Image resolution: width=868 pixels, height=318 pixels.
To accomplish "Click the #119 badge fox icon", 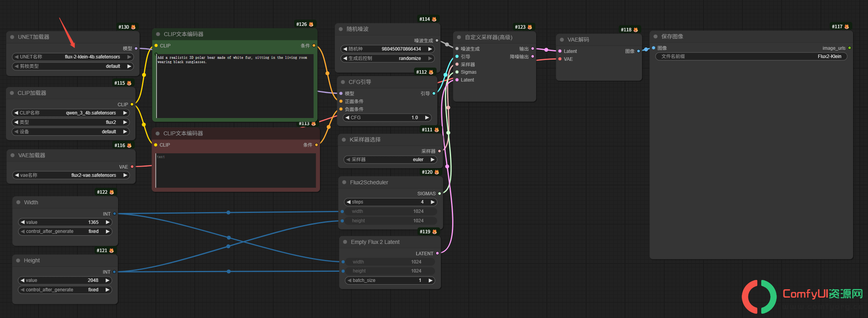I will [x=435, y=232].
